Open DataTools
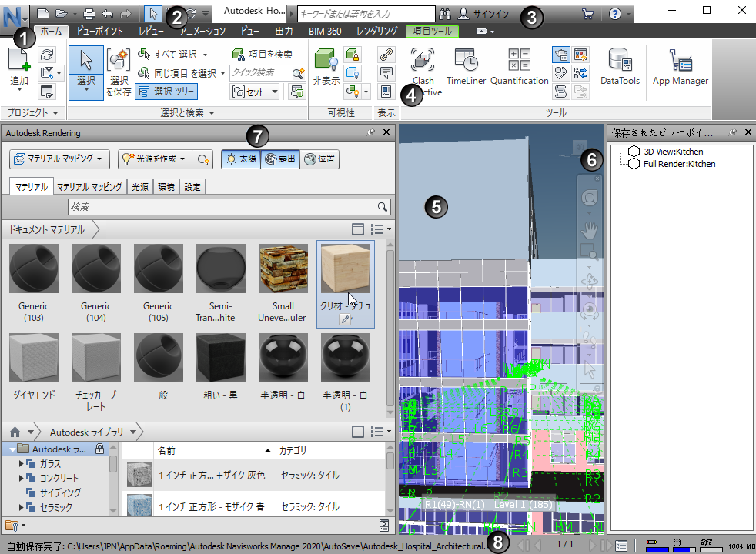Screen dimensions: 756x554 point(620,67)
